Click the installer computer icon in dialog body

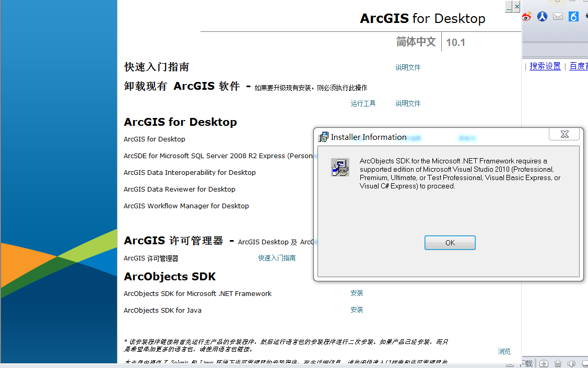[340, 167]
